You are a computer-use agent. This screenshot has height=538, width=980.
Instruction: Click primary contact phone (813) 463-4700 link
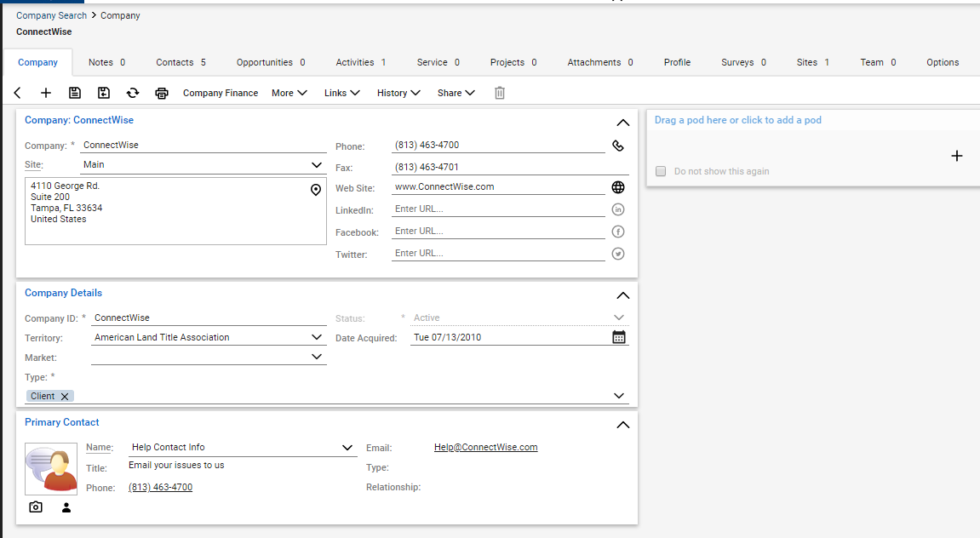[161, 488]
